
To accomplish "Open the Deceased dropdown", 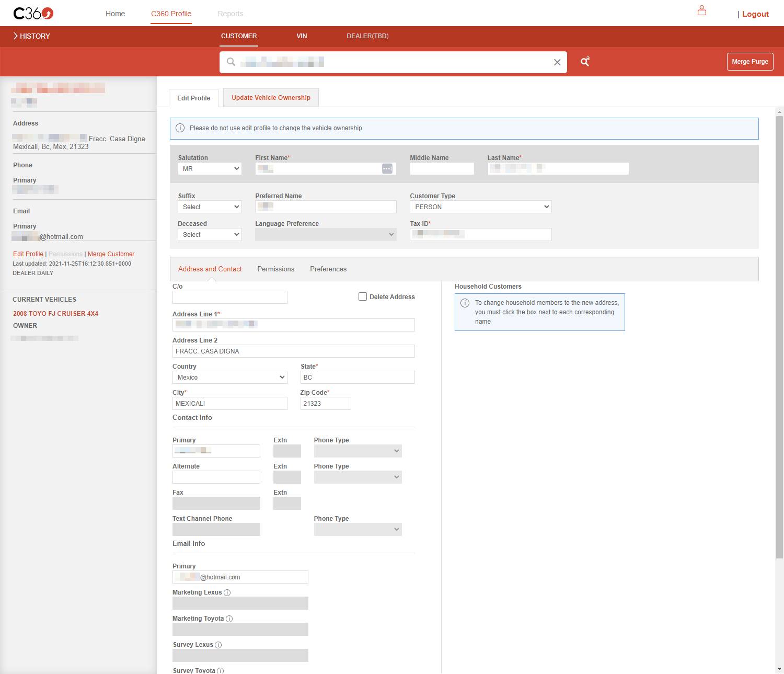I will [x=210, y=234].
